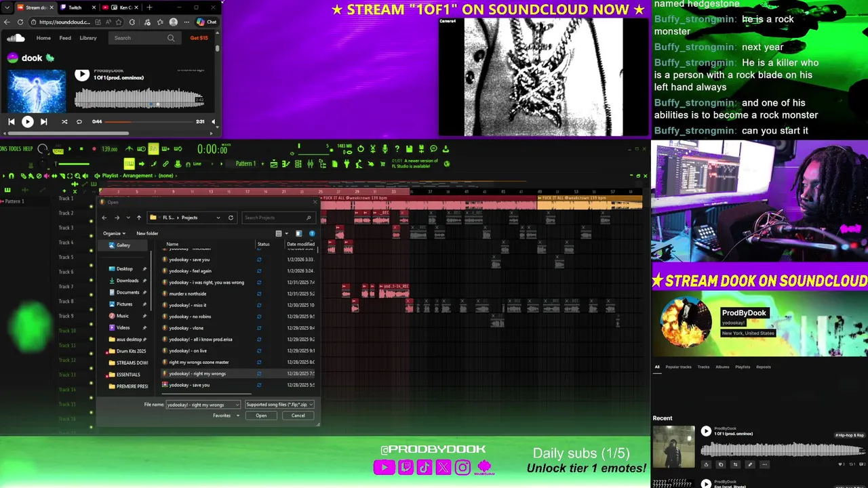Switch to Albums tab on SoundCloud profile
Screen dimensions: 868x488
click(x=722, y=367)
